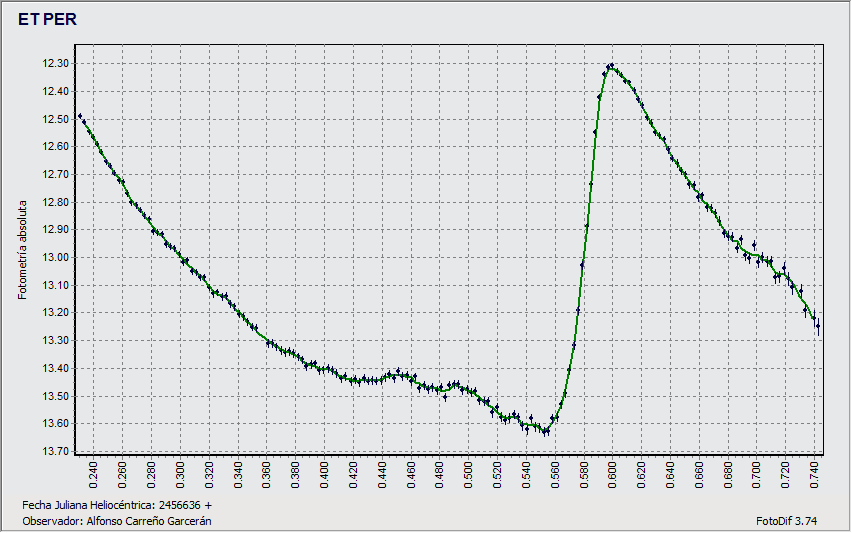The image size is (852, 533).
Task: Select the first data point at left edge
Action: [80, 116]
